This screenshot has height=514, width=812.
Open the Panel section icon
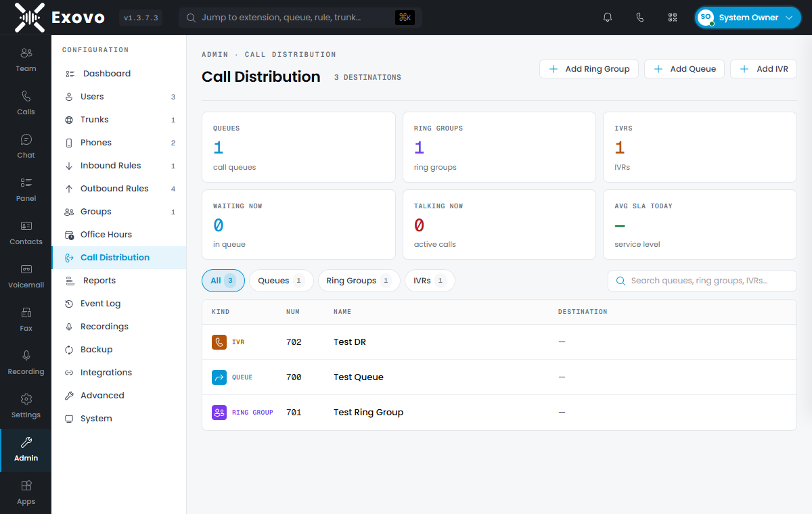(x=26, y=183)
